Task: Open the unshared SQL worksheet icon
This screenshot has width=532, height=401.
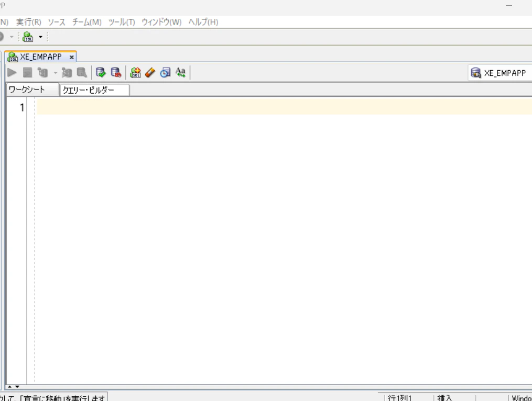Action: 135,72
